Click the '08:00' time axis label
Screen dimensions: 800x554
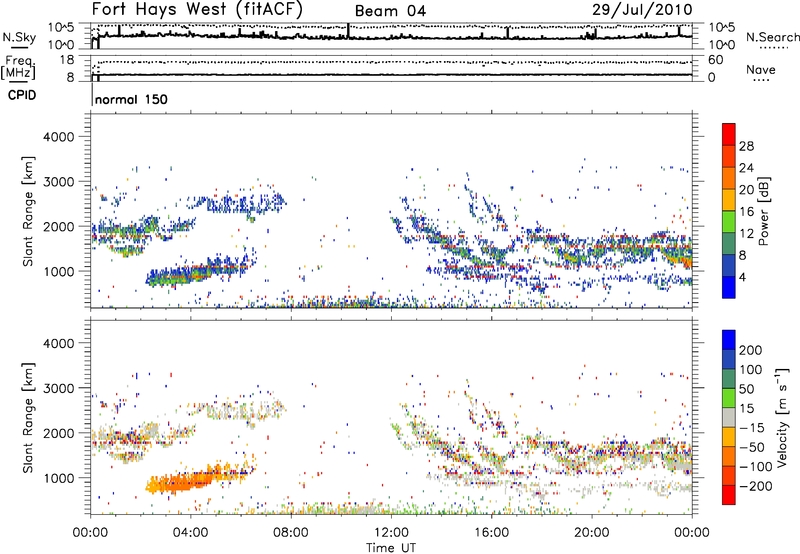(291, 533)
